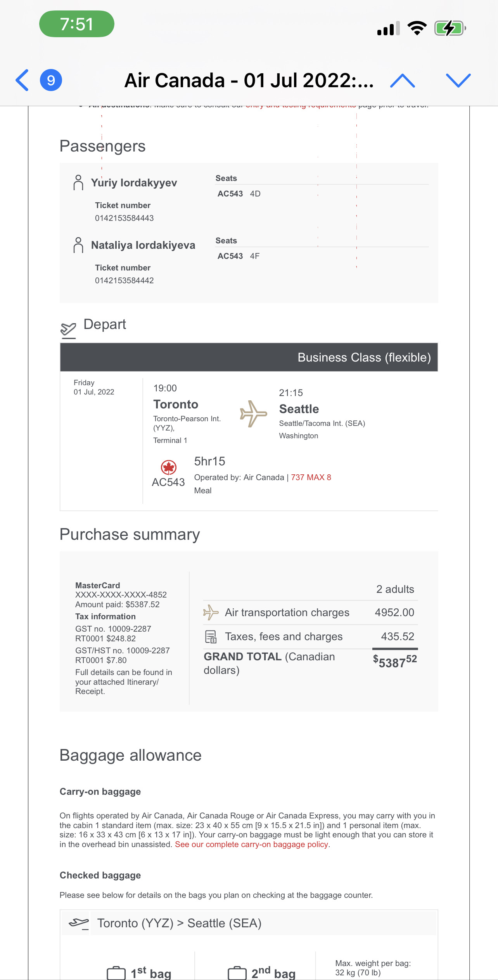The height and width of the screenshot is (980, 498).
Task: Tap the 1st bag suitcase icon
Action: pos(116,973)
